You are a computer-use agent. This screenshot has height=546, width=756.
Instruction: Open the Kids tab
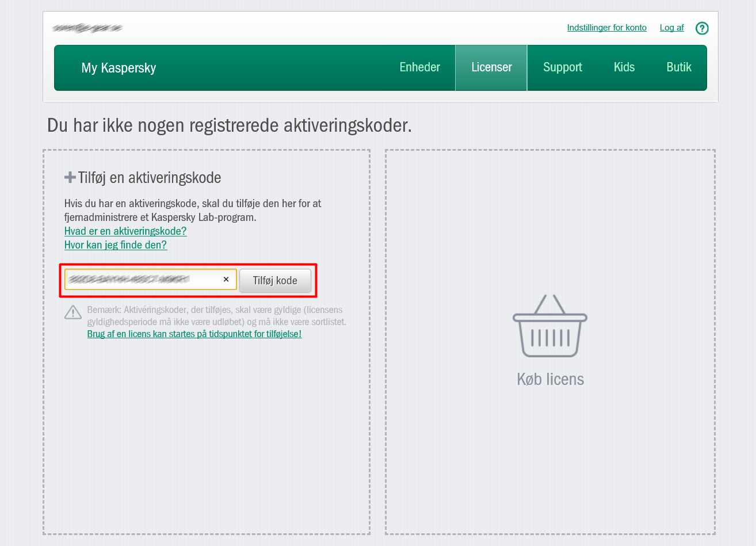[624, 67]
